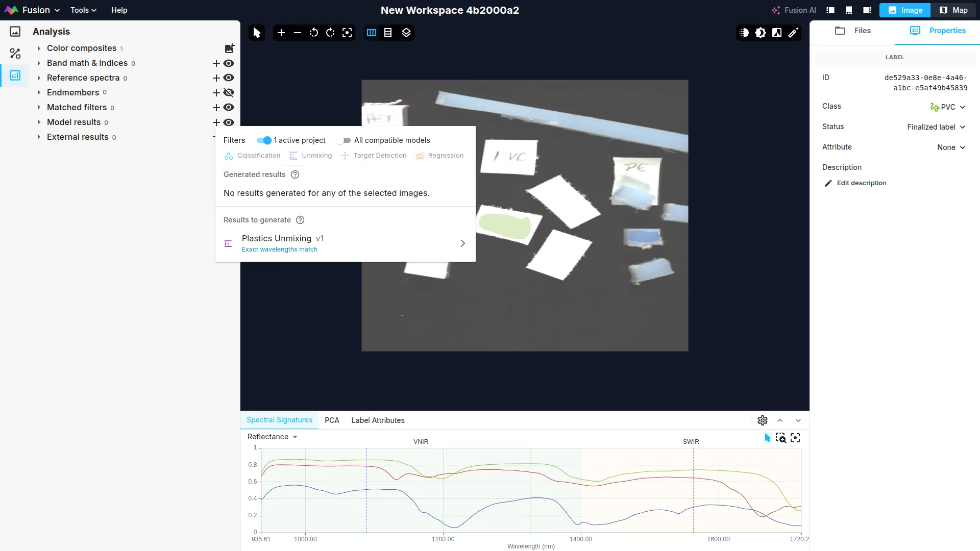Viewport: 980px width, 551px height.
Task: Click the add color composite icon
Action: (230, 48)
